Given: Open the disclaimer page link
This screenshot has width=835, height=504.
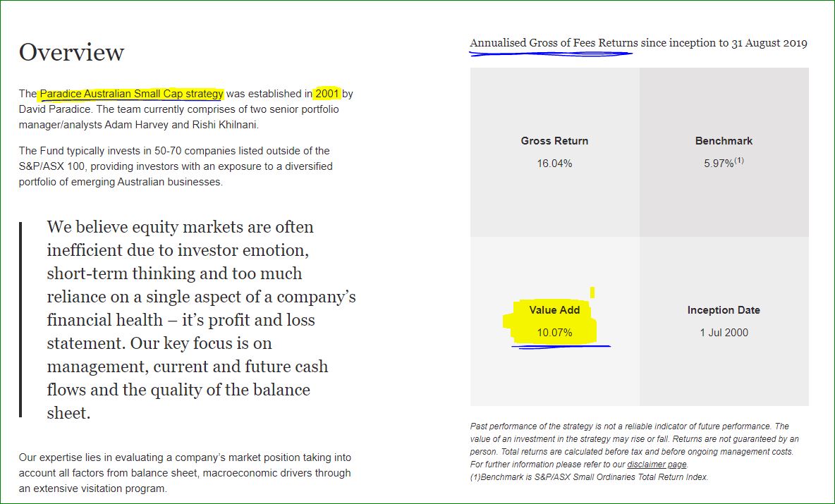Looking at the screenshot, I should click(657, 464).
